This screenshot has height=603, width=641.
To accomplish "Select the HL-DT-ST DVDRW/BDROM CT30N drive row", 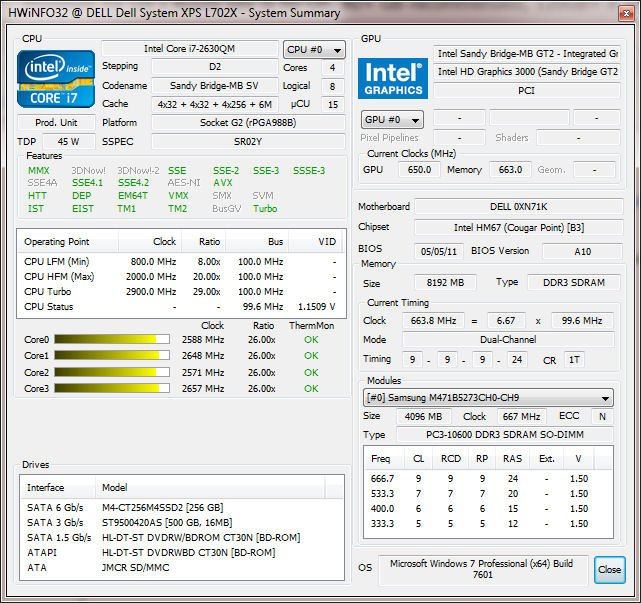I will tap(182, 538).
